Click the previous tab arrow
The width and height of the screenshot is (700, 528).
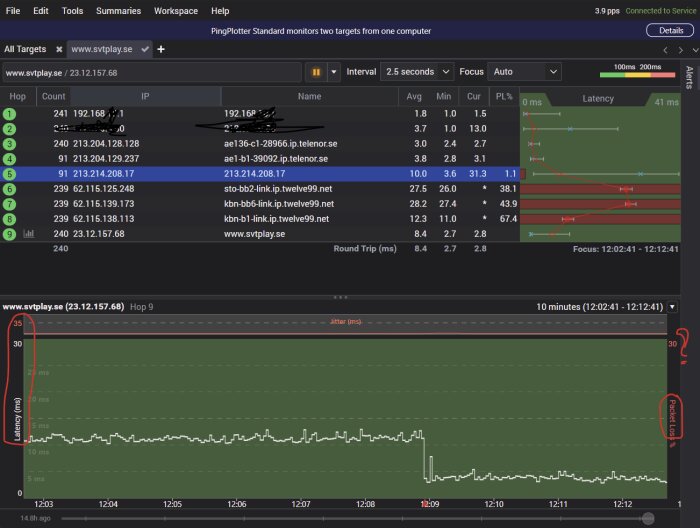665,50
